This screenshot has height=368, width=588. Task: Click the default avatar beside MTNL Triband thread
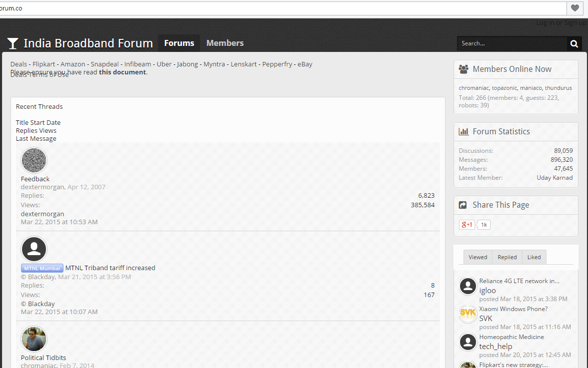click(34, 249)
